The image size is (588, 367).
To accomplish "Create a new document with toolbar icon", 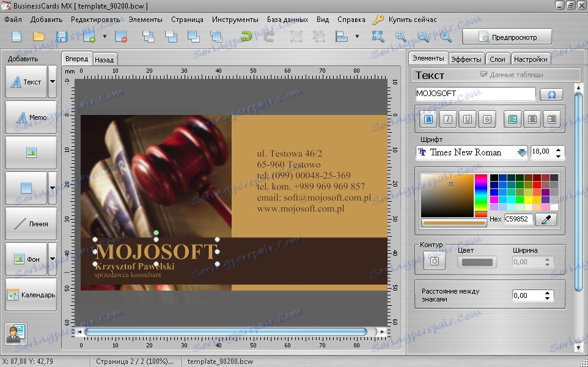I will click(x=17, y=37).
